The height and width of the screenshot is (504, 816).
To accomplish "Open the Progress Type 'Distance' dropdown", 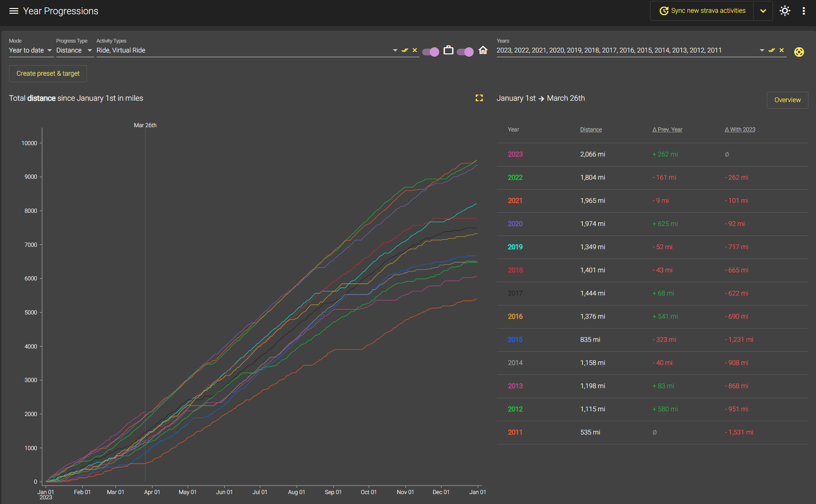I will [x=74, y=51].
